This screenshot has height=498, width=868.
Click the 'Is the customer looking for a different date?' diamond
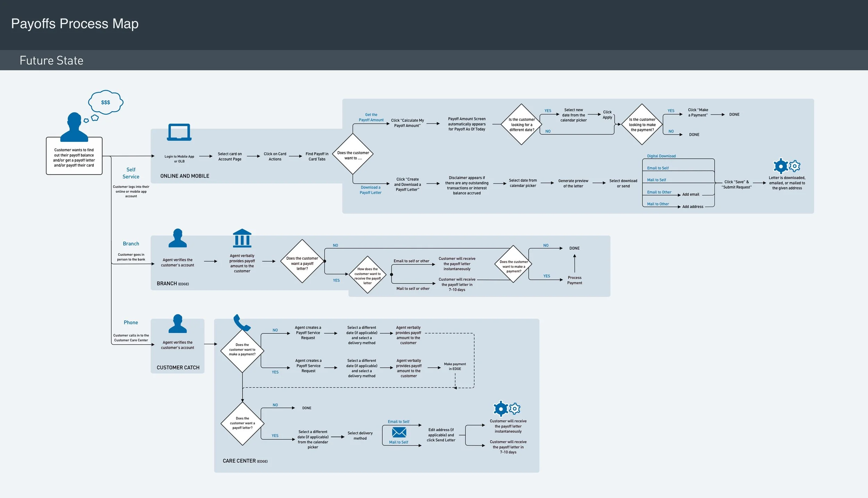click(521, 124)
